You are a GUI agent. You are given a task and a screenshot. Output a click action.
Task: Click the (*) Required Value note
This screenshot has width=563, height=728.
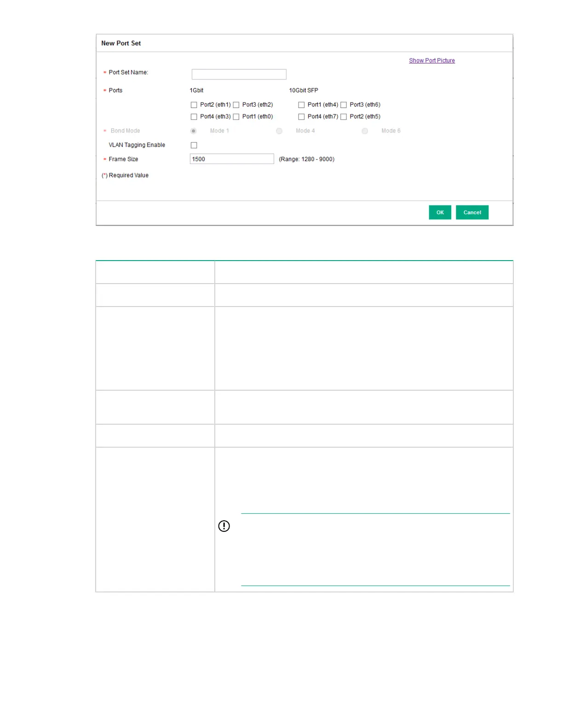[x=125, y=176]
